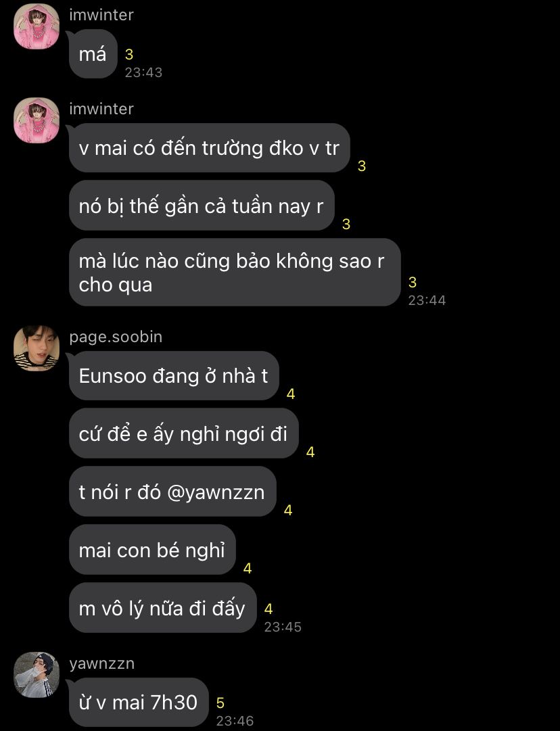Click the page.soobin username label
Screen dimensions: 560x731
coord(116,337)
